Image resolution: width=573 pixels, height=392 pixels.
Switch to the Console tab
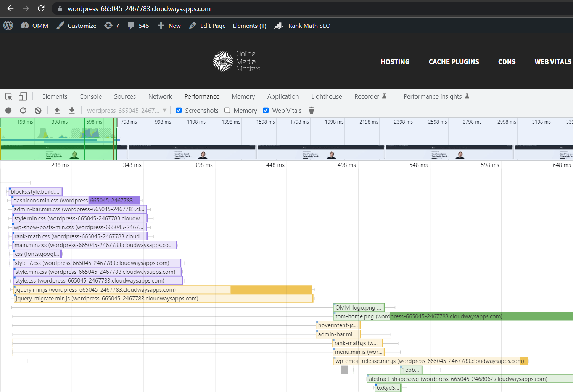[x=90, y=96]
